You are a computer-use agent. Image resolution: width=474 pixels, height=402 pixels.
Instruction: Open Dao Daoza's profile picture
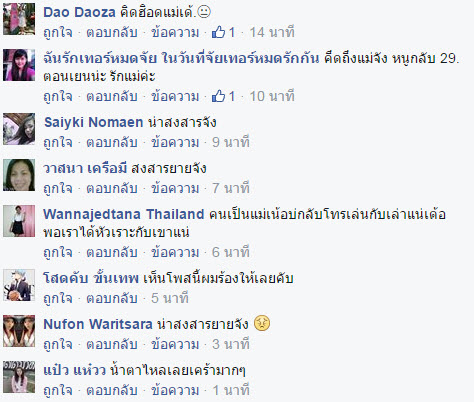coord(19,19)
